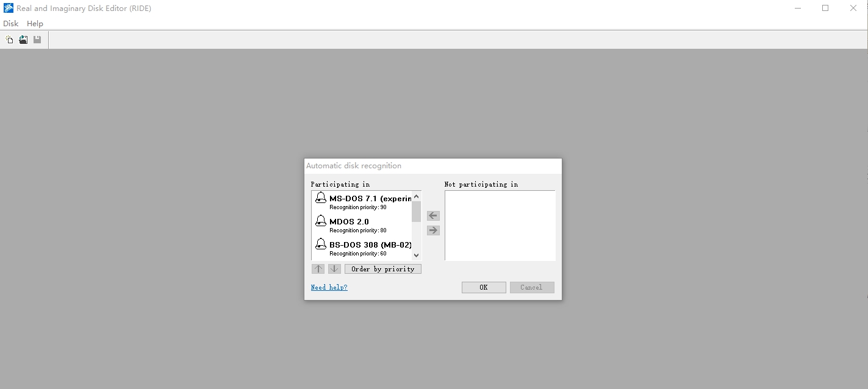Viewport: 868px width, 389px height.
Task: Click 'Recognition priority: 60' text
Action: click(x=358, y=254)
